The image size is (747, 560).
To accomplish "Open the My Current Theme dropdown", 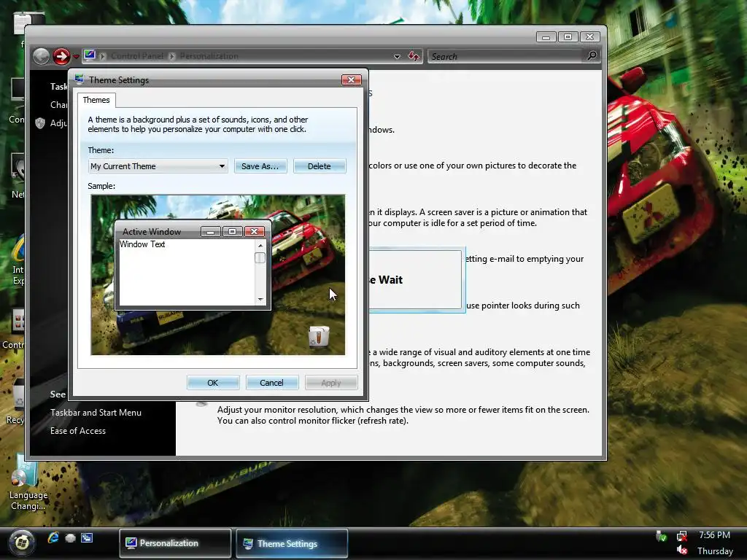I will click(x=158, y=166).
